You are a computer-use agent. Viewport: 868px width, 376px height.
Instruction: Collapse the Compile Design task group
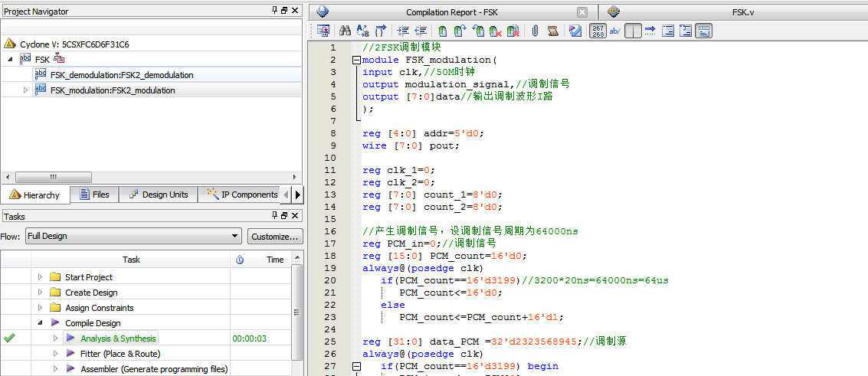click(x=41, y=323)
